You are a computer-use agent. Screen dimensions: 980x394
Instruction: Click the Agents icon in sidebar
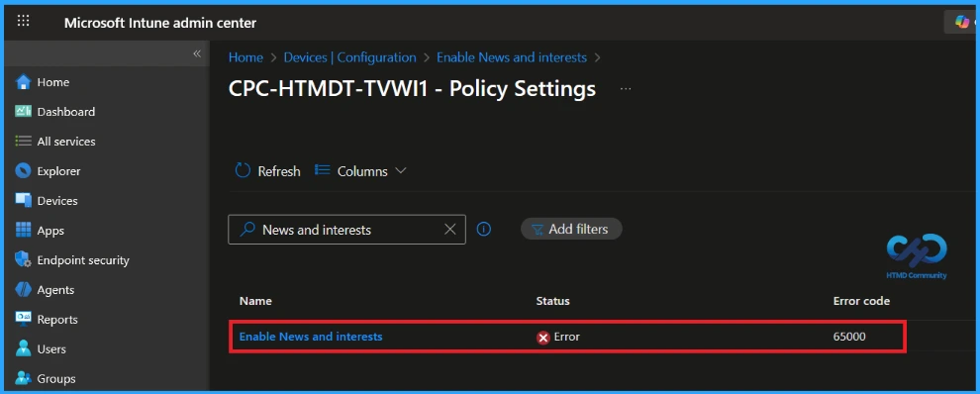coord(23,289)
